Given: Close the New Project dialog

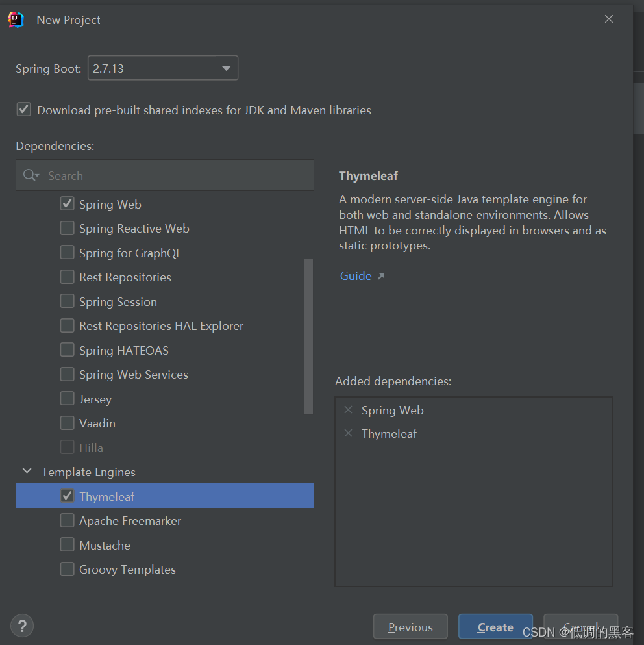Looking at the screenshot, I should [609, 19].
